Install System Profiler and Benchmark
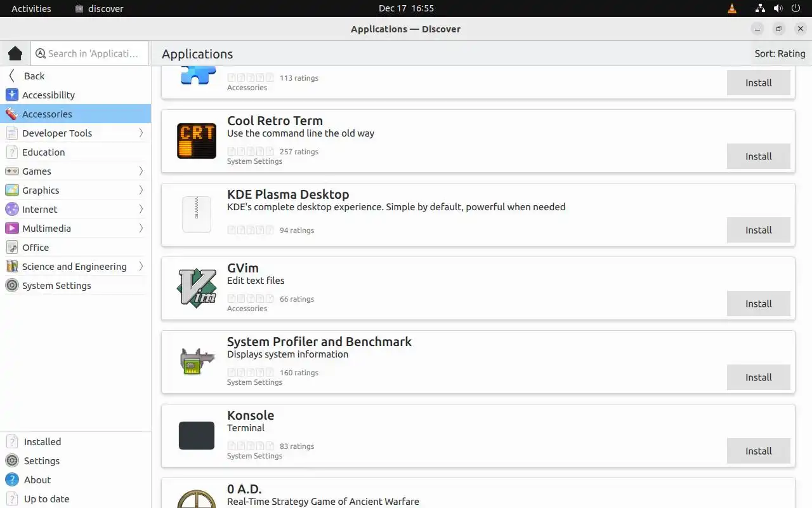This screenshot has width=812, height=508. (758, 377)
